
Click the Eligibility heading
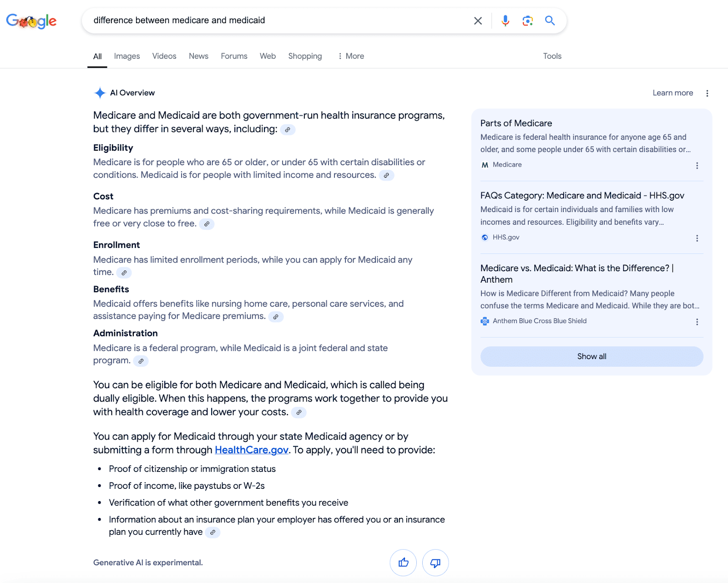click(113, 148)
